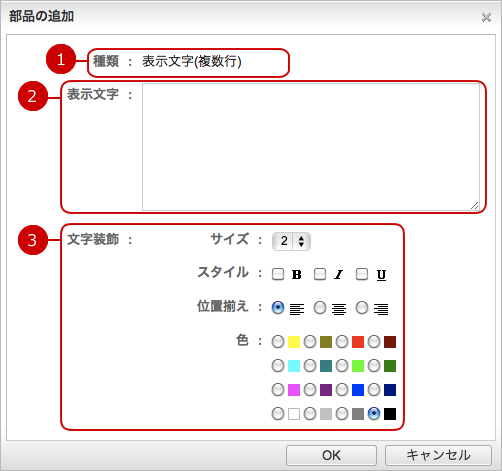Click inside the 表示文字 text area
502x471 pixels.
[311, 147]
